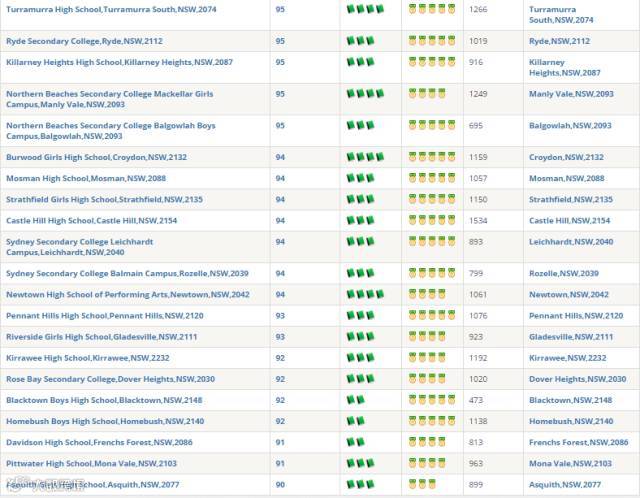
Task: Click score 90 in Asquith Girls row
Action: (280, 485)
